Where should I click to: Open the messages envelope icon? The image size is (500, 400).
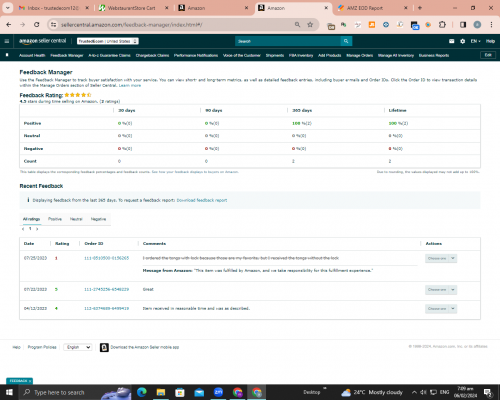click(x=451, y=41)
